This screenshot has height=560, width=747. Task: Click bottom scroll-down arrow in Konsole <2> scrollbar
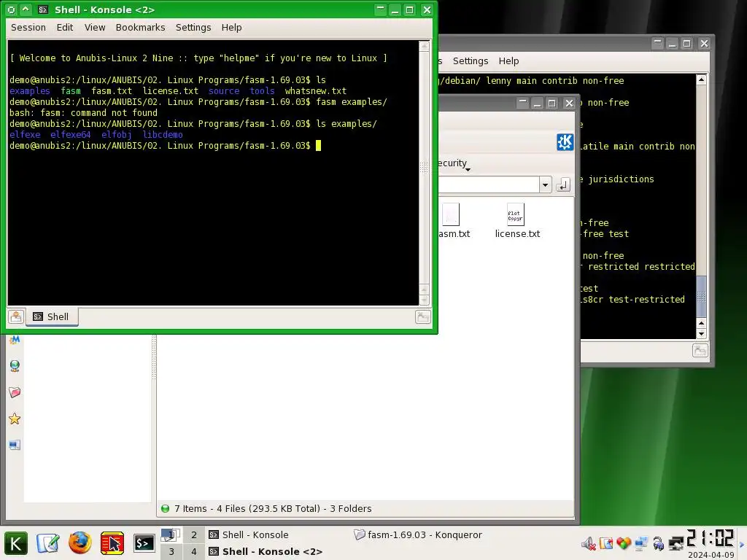pyautogui.click(x=424, y=300)
